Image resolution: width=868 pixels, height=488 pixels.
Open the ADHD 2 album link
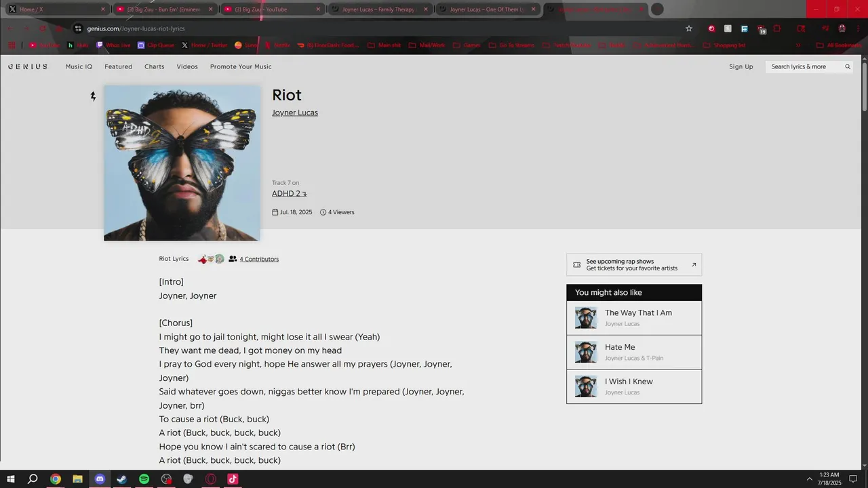click(290, 193)
